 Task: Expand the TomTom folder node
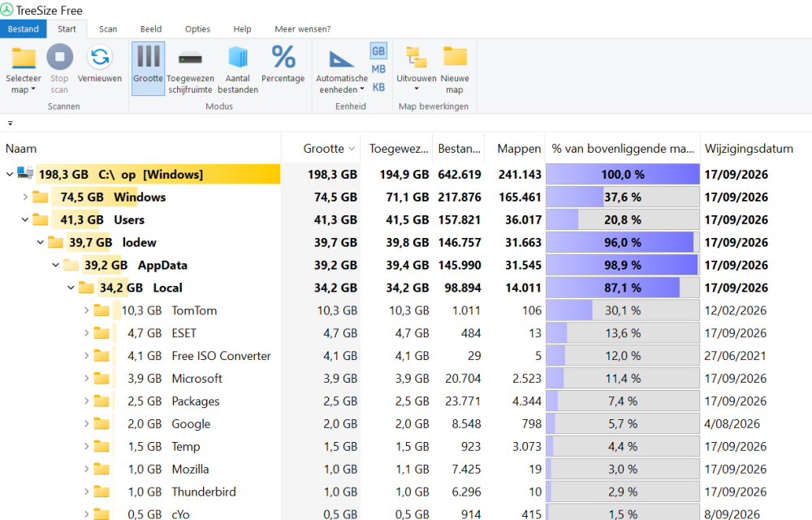[x=87, y=310]
